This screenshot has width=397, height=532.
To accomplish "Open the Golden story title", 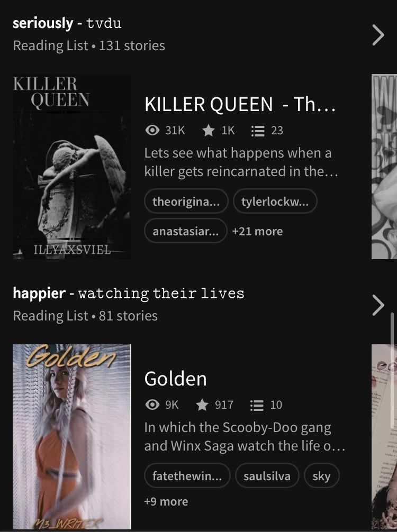I will 176,379.
